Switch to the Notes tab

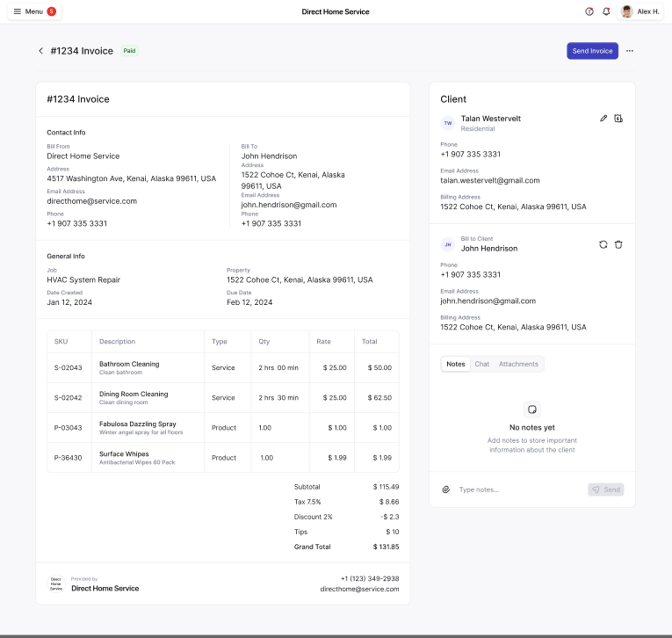click(x=456, y=364)
